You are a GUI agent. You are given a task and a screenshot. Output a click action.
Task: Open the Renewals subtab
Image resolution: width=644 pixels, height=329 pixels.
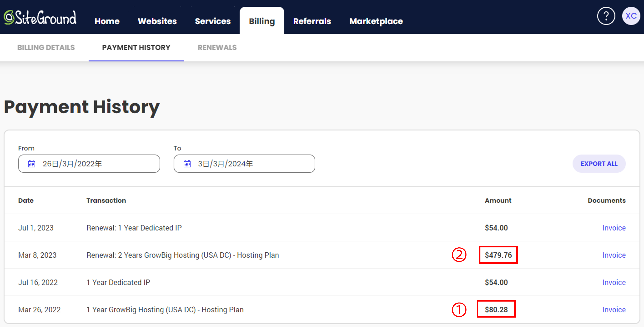217,47
